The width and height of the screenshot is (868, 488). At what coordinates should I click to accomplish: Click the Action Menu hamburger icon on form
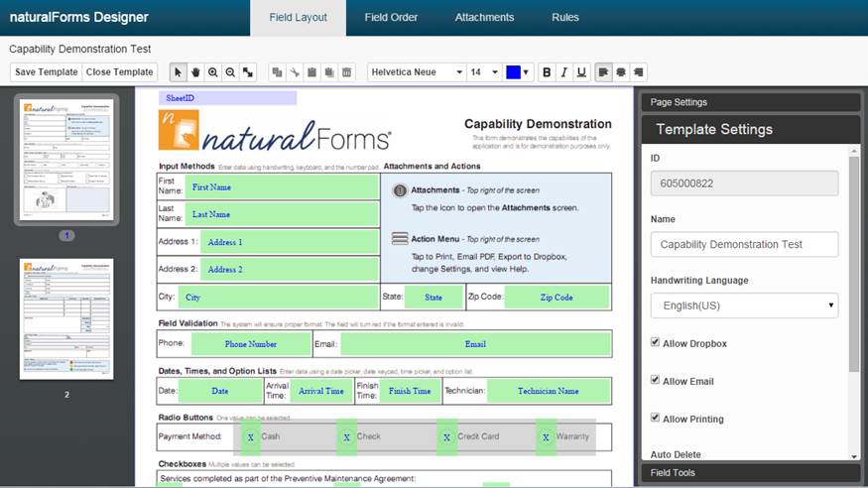(399, 238)
